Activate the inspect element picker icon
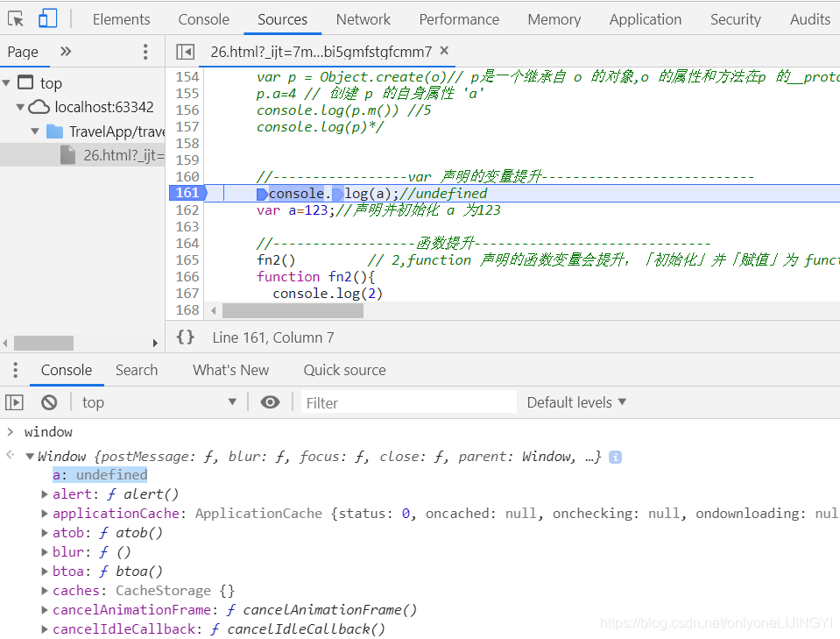The image size is (840, 639). (x=16, y=19)
